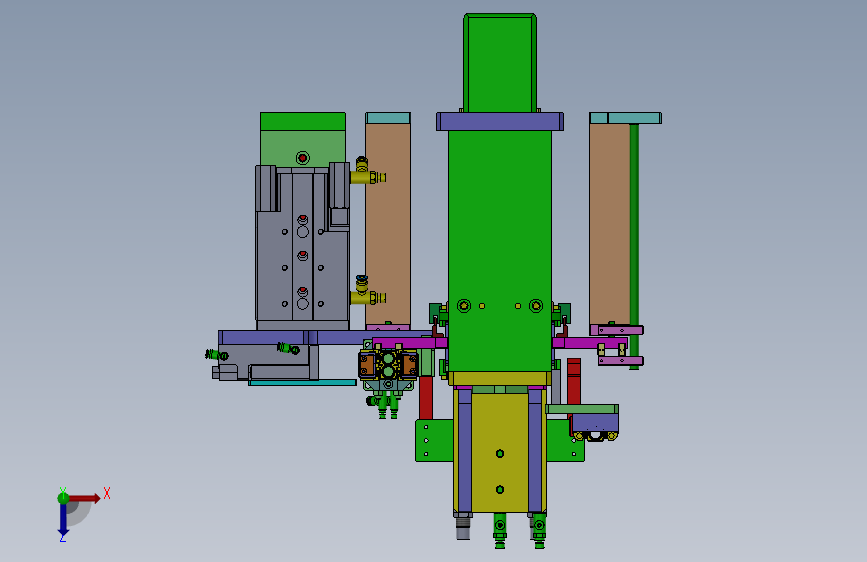The height and width of the screenshot is (562, 867).
Task: Select the magenta bar left of the green cylinder
Action: click(410, 343)
